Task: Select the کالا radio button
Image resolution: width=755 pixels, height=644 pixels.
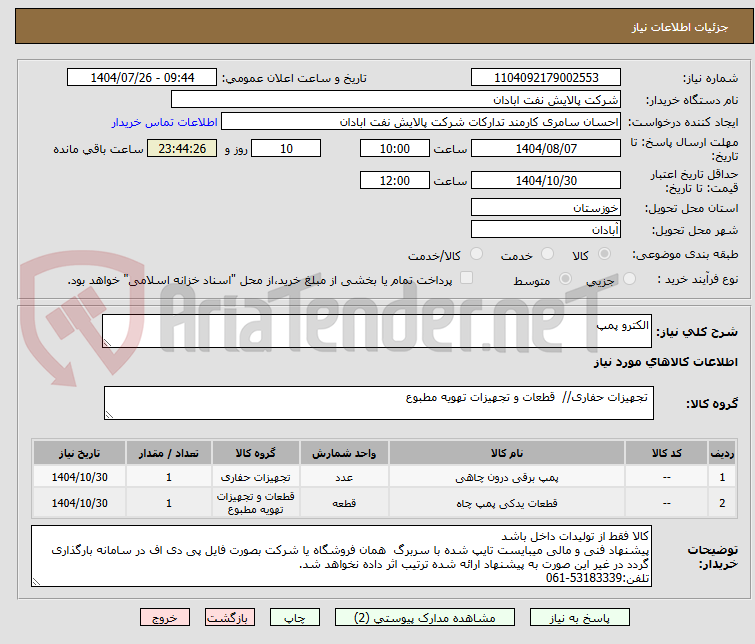Action: coord(604,254)
